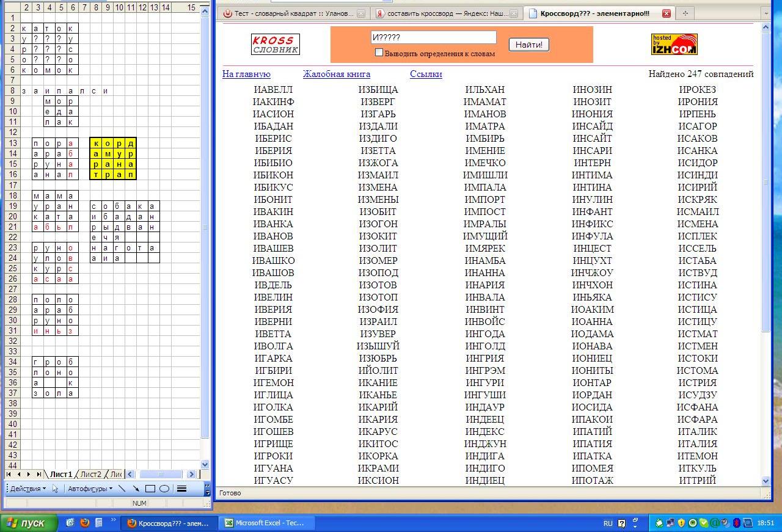Activate the Select Objects pointer tool
This screenshot has width=782, height=532.
tap(56, 489)
